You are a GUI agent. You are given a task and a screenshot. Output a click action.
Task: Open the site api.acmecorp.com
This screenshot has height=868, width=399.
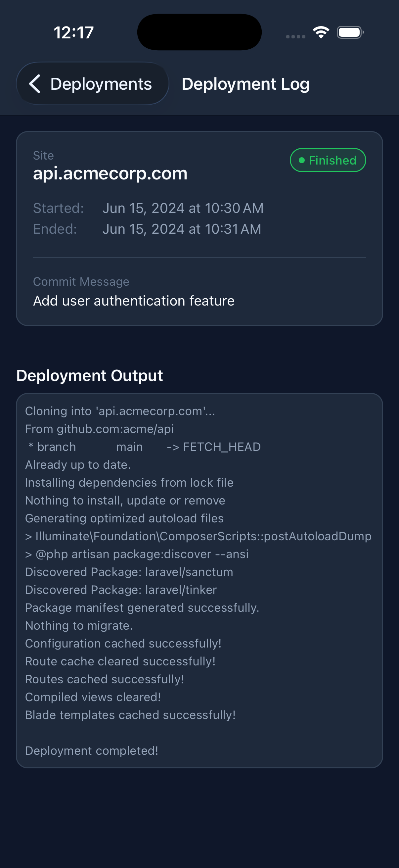pyautogui.click(x=110, y=173)
